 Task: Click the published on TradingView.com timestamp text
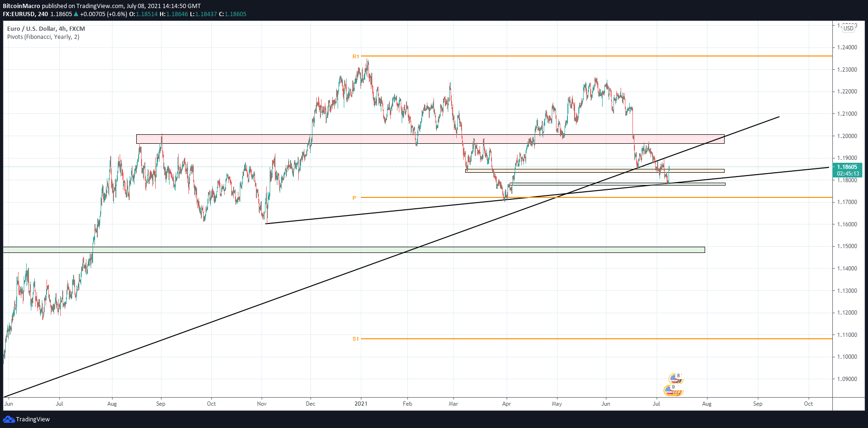[121, 6]
